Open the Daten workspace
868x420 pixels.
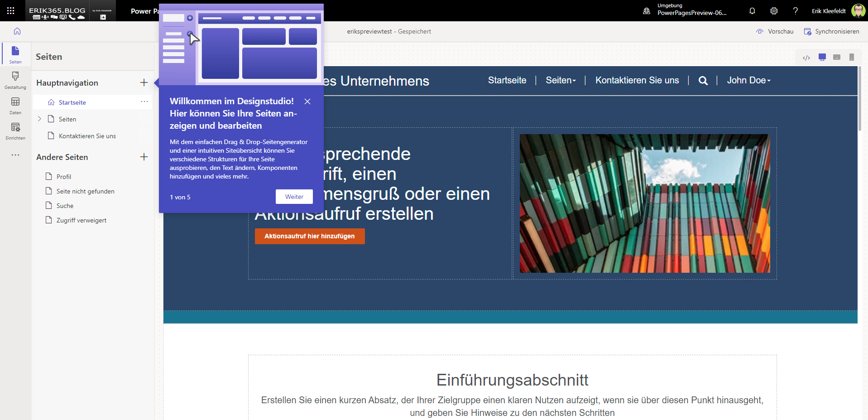coord(15,105)
